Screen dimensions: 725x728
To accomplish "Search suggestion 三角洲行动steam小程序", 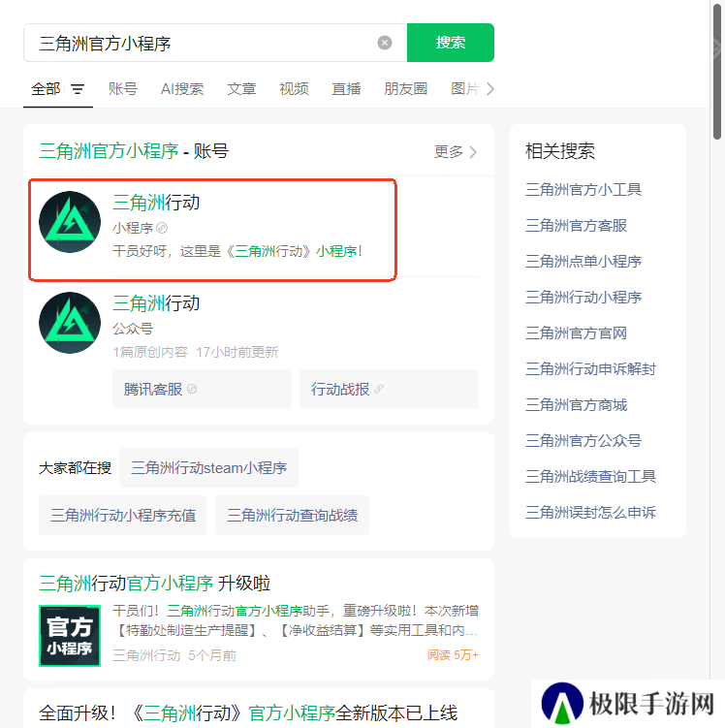I will (x=208, y=467).
